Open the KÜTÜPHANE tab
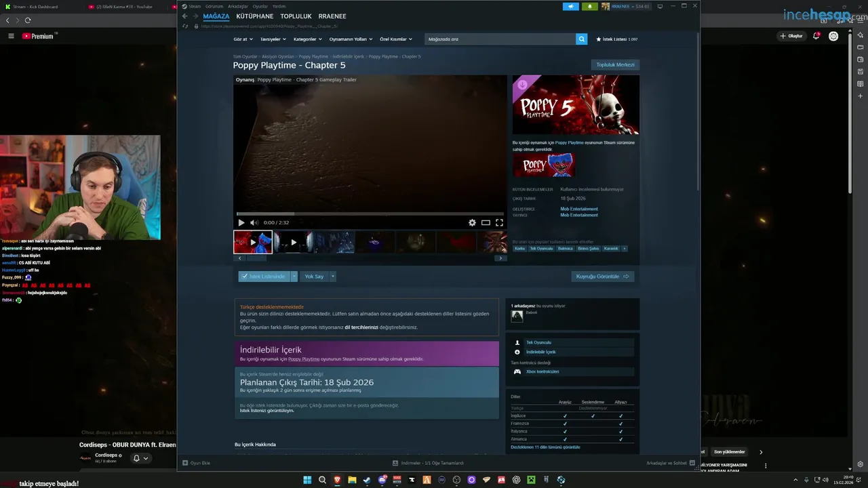This screenshot has width=868, height=488. [255, 16]
